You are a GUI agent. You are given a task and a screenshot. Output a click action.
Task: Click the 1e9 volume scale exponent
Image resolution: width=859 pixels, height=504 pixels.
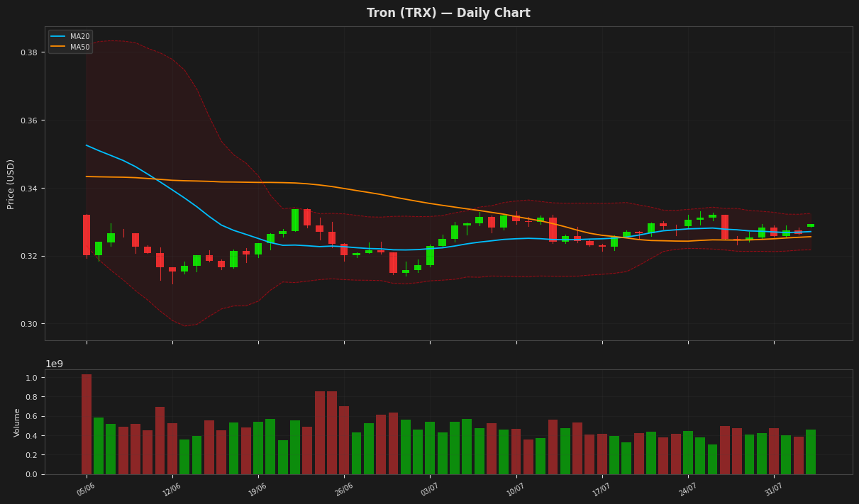(54, 364)
